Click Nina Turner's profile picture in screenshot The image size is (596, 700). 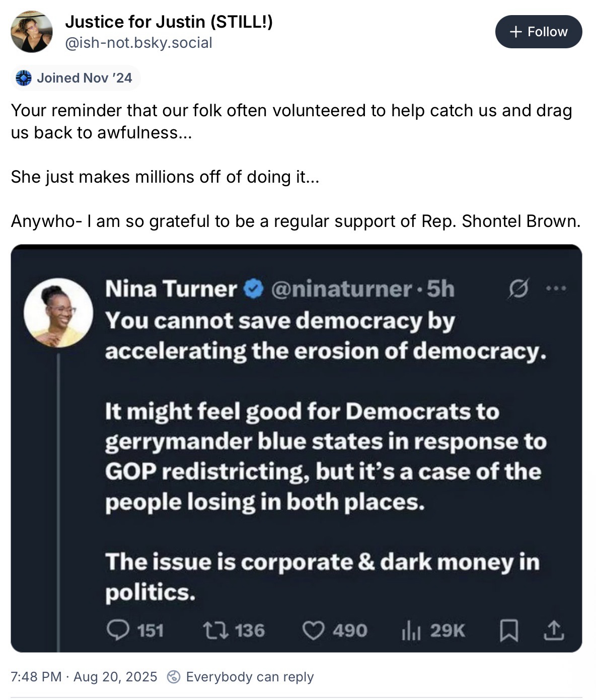(58, 313)
